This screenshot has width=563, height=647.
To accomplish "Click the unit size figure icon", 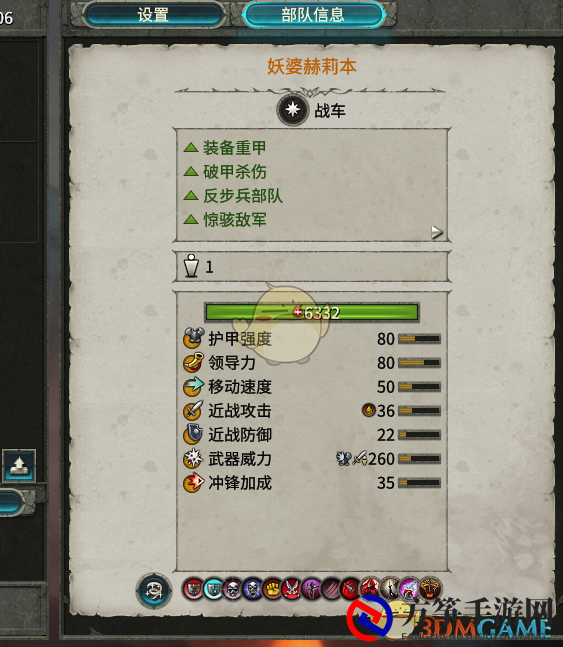I will 191,266.
